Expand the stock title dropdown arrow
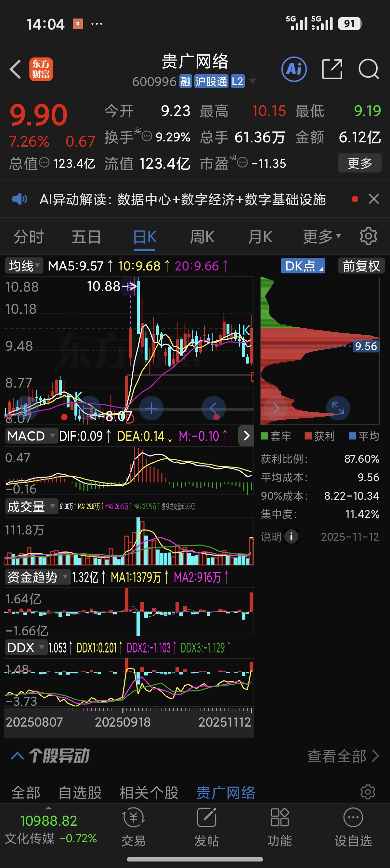This screenshot has height=868, width=390. (x=252, y=81)
